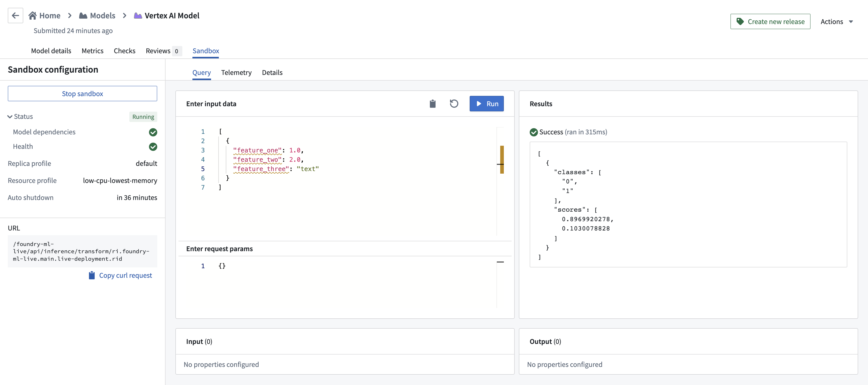
Task: Click the Success check icon
Action: pos(534,132)
